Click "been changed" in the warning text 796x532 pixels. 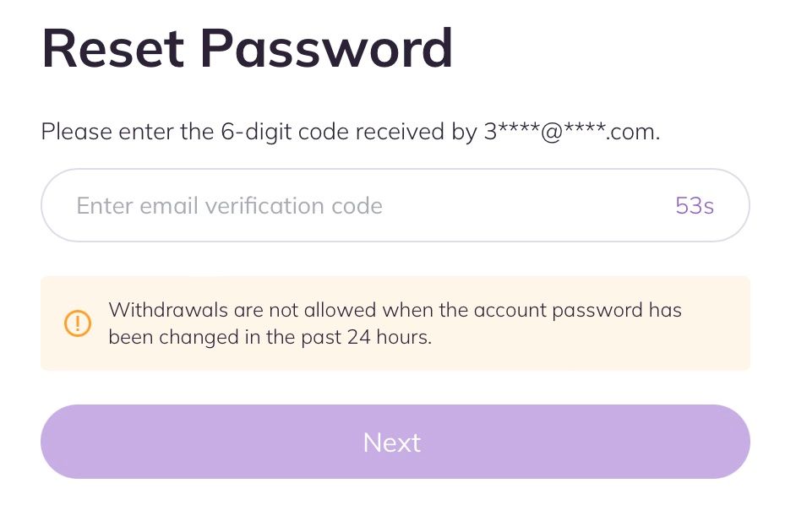(x=164, y=338)
